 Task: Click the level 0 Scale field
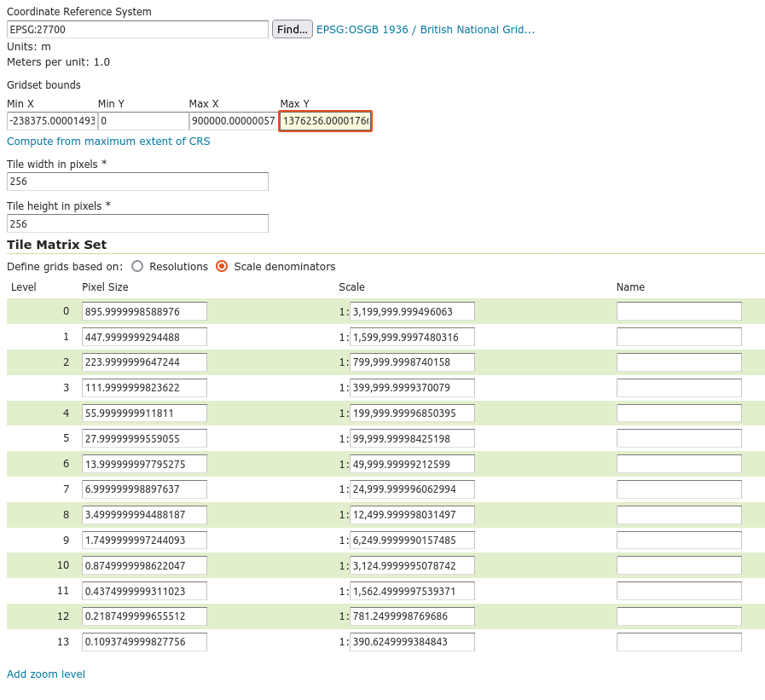click(412, 311)
